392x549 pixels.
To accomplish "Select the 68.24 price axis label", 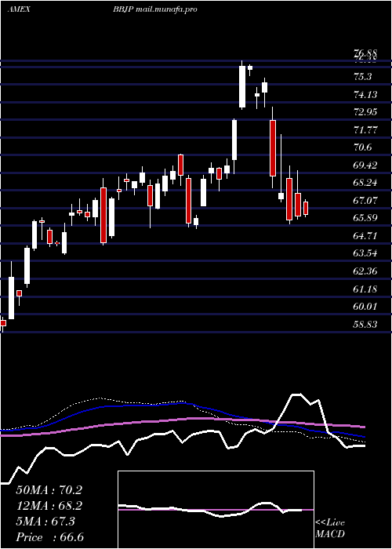I will (x=365, y=183).
